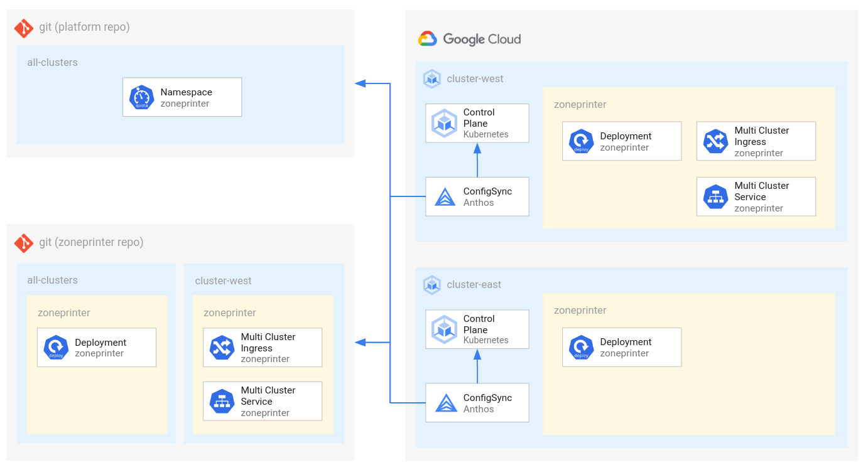This screenshot has width=868, height=470.
Task: Click 'Control Plane' text in cluster-west
Action: pyautogui.click(x=479, y=118)
